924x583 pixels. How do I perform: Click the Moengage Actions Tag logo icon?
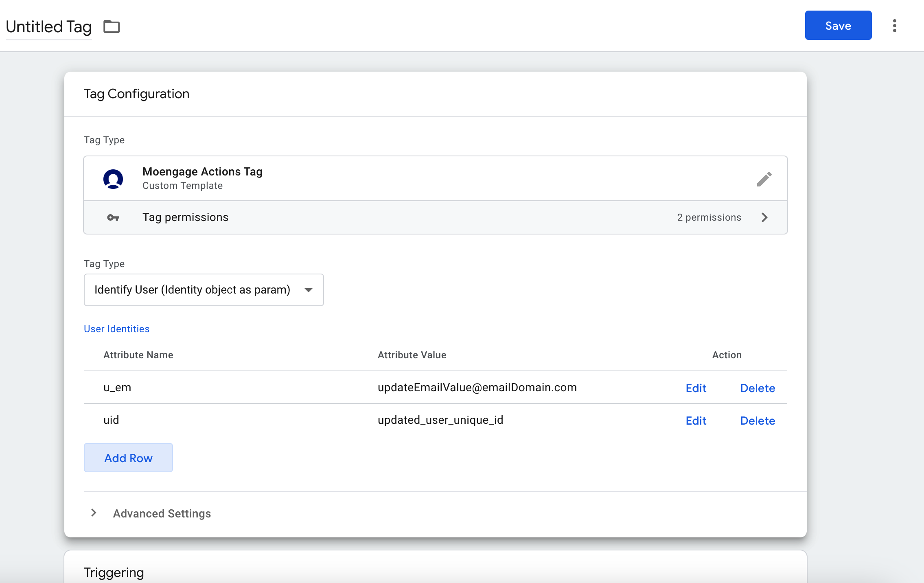tap(113, 179)
